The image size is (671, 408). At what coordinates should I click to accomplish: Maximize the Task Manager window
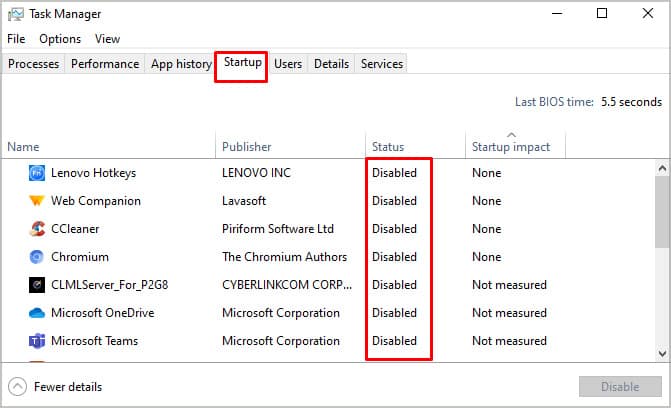pyautogui.click(x=602, y=14)
